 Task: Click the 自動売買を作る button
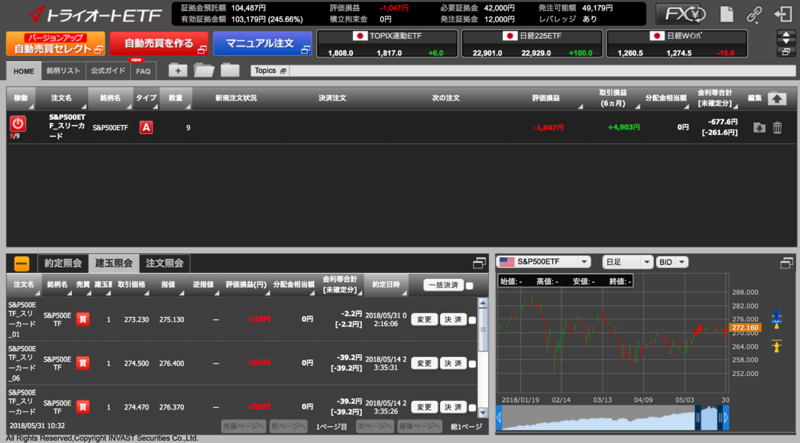coord(159,43)
